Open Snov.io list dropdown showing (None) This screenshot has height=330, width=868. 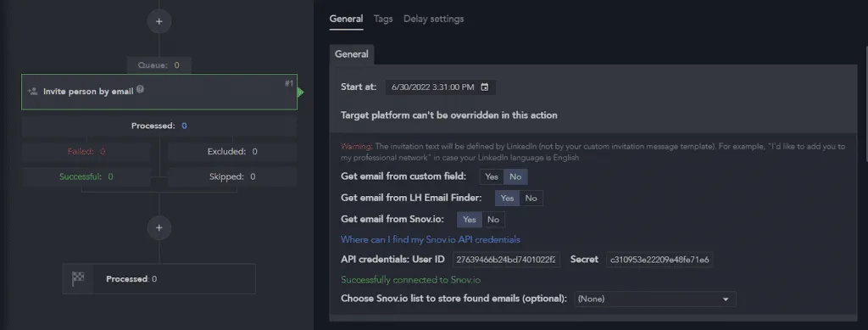655,299
